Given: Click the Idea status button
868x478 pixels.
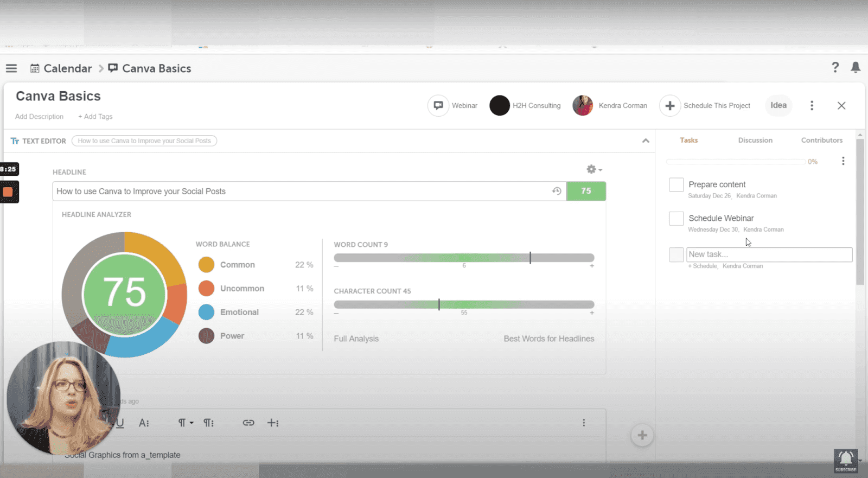Looking at the screenshot, I should 778,105.
